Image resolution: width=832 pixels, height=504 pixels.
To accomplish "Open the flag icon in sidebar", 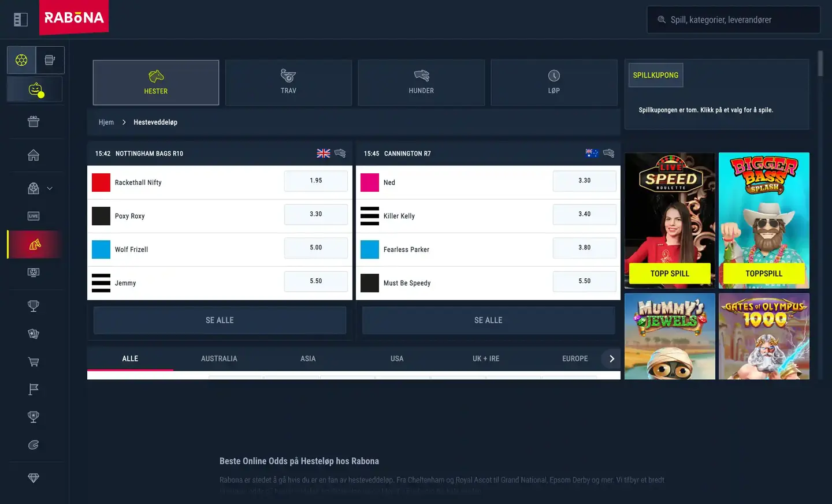I will pyautogui.click(x=34, y=390).
